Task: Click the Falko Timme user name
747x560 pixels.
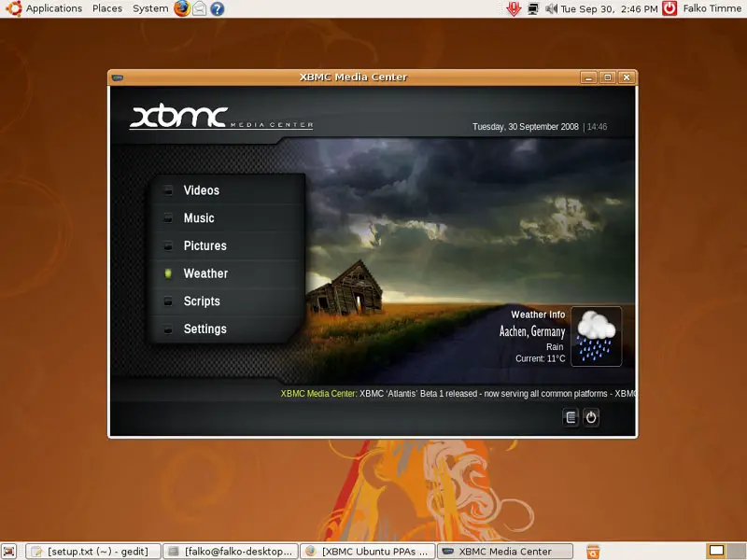Action: [x=712, y=8]
